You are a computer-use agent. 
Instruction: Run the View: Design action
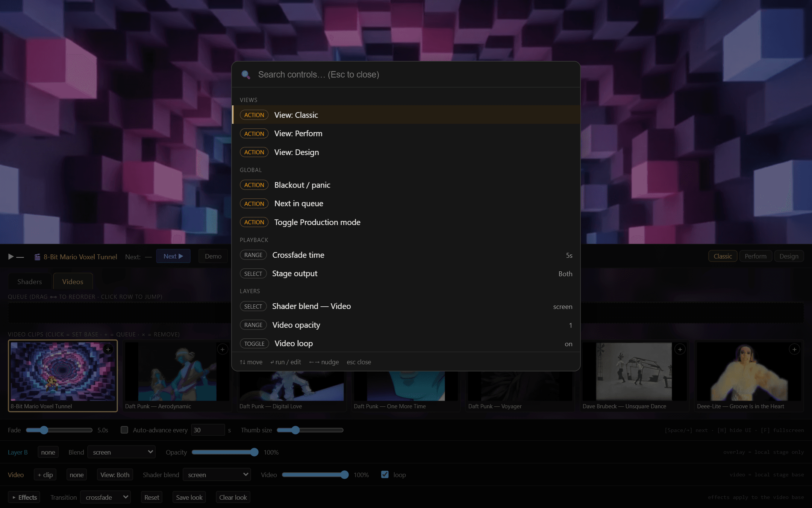(406, 152)
